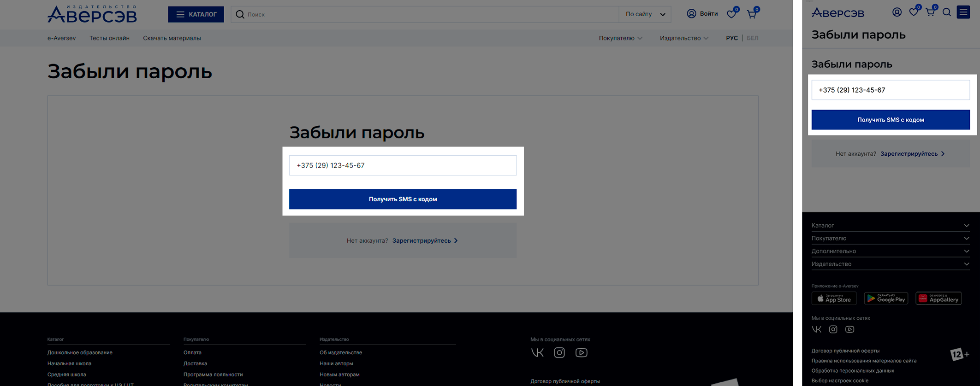Open the mobile hamburger menu icon
The image size is (980, 386).
point(963,12)
